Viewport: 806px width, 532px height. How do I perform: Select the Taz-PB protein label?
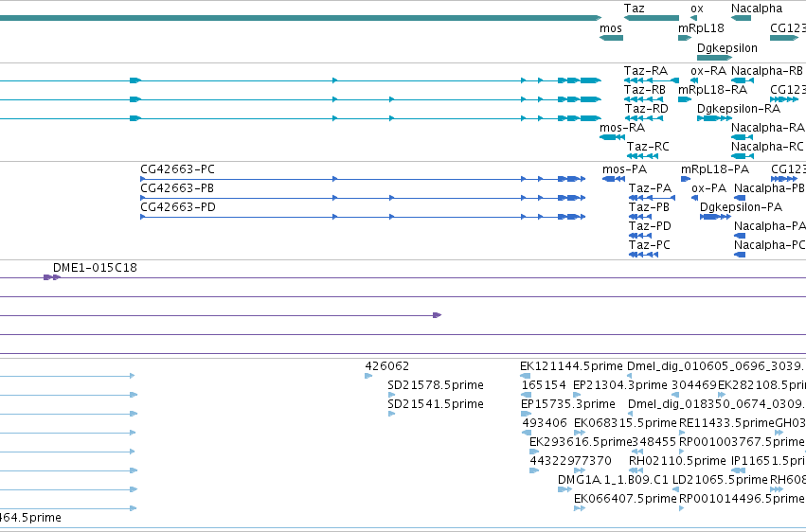(649, 207)
